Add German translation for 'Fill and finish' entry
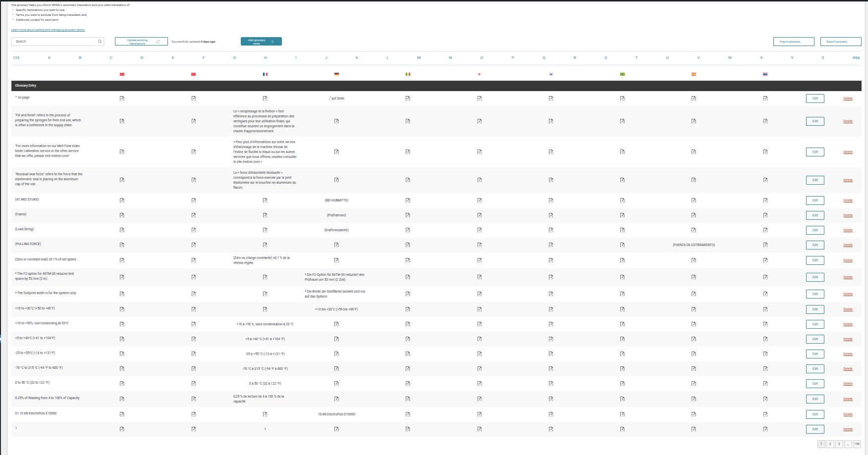868x455 pixels. [336, 121]
